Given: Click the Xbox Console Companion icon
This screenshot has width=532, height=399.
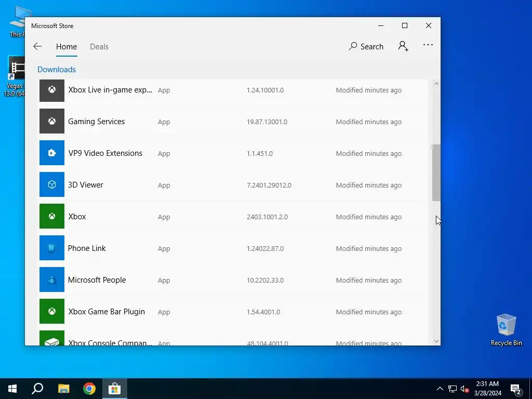Looking at the screenshot, I should click(52, 338).
